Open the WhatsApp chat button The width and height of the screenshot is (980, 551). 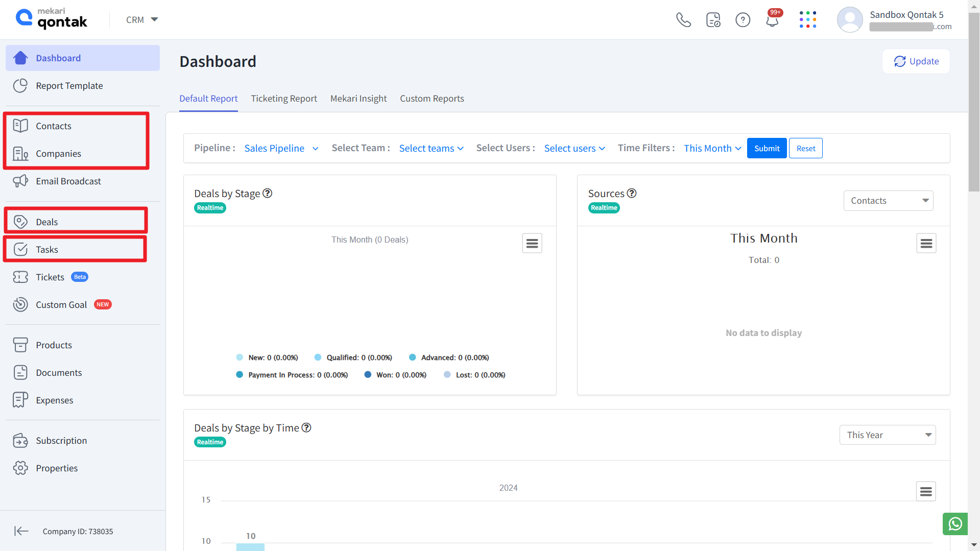955,524
